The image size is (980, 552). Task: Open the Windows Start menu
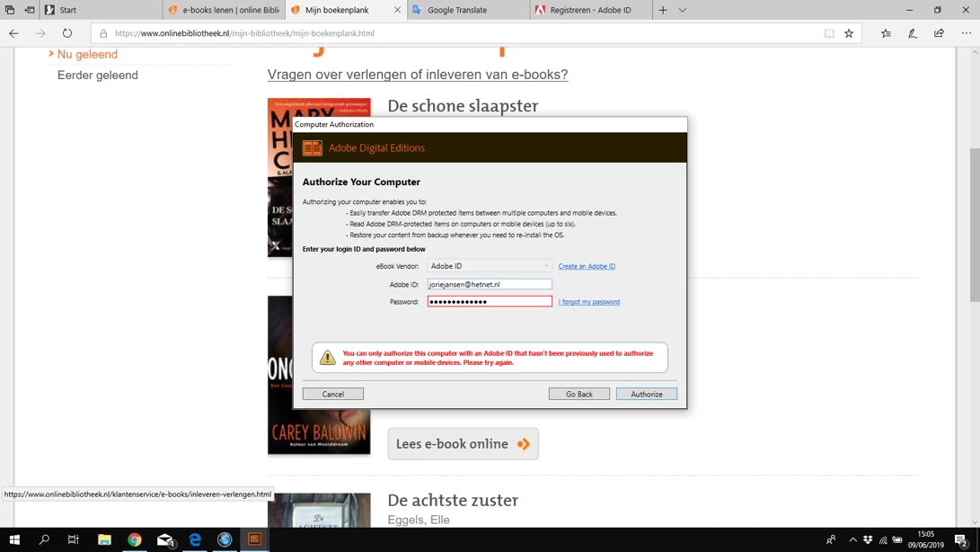(14, 539)
